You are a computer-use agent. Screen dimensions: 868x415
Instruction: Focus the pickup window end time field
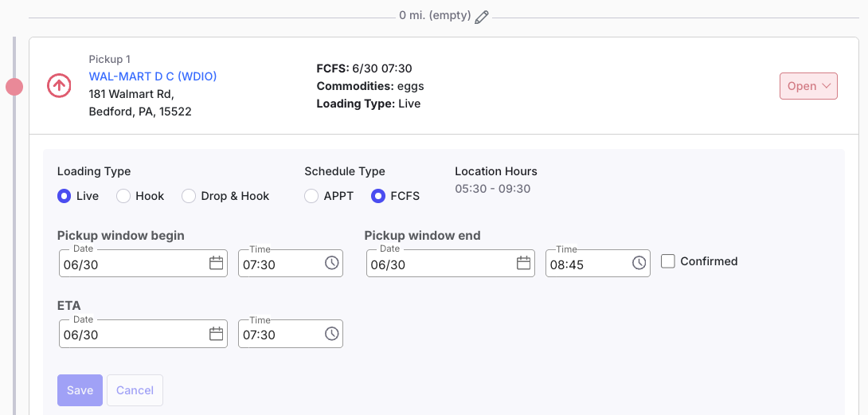pyautogui.click(x=598, y=263)
